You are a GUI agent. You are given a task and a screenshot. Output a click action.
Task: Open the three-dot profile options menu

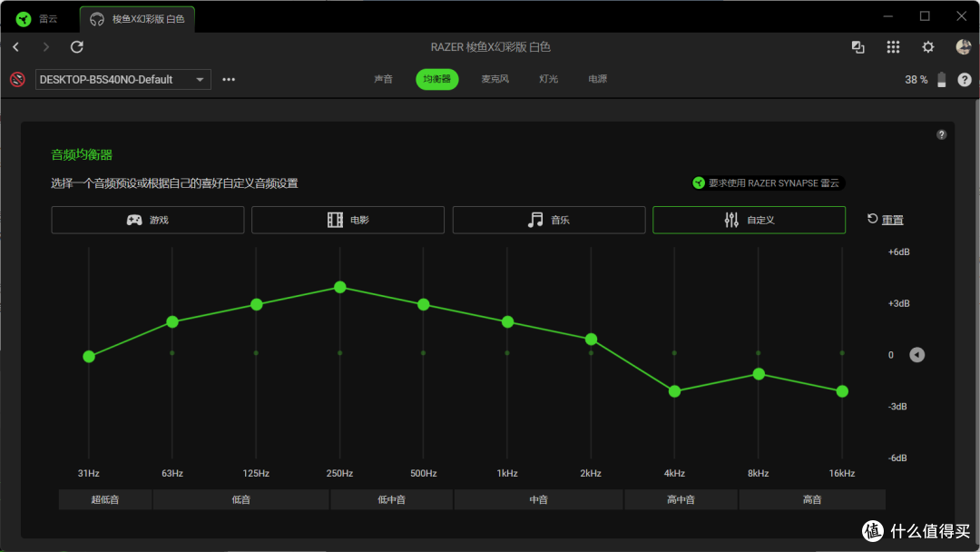pyautogui.click(x=229, y=79)
